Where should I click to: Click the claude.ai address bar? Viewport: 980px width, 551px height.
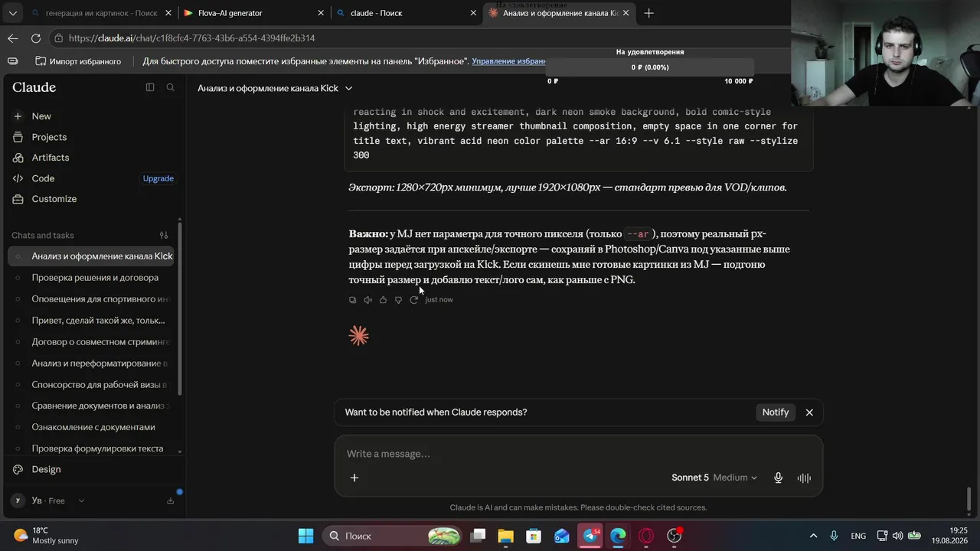coord(421,38)
